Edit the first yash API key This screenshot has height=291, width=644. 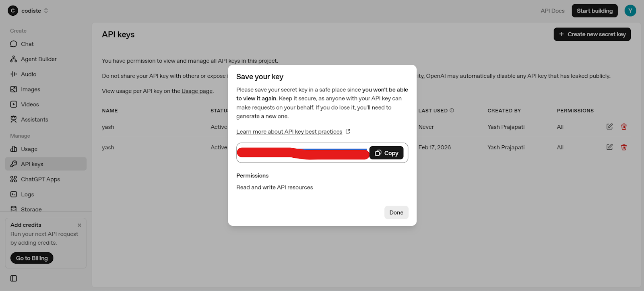pyautogui.click(x=609, y=127)
